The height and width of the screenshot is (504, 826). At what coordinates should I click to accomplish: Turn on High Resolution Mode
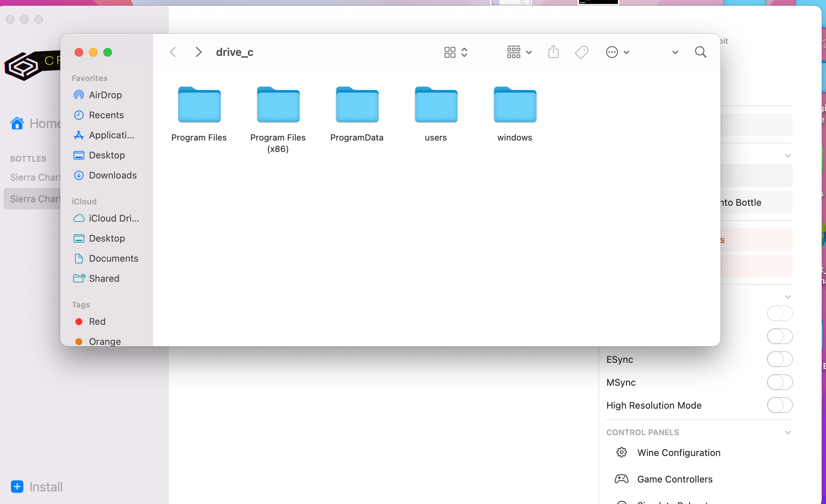pyautogui.click(x=779, y=405)
